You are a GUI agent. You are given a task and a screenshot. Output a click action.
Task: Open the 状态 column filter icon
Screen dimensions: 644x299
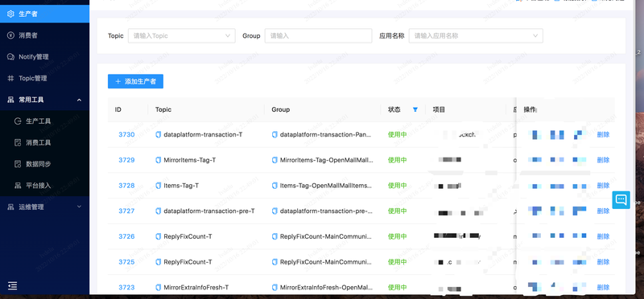coord(415,109)
